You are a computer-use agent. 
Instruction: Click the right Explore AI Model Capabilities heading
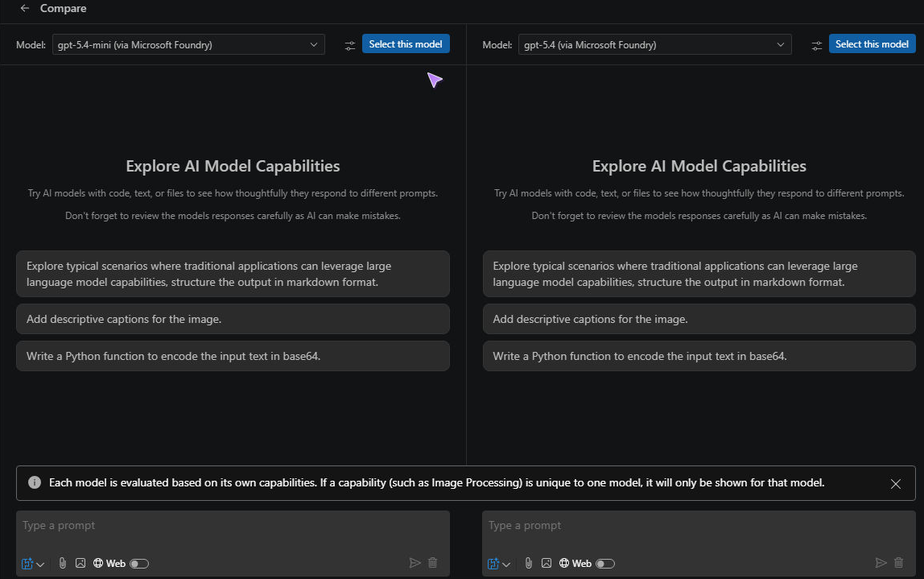(699, 166)
